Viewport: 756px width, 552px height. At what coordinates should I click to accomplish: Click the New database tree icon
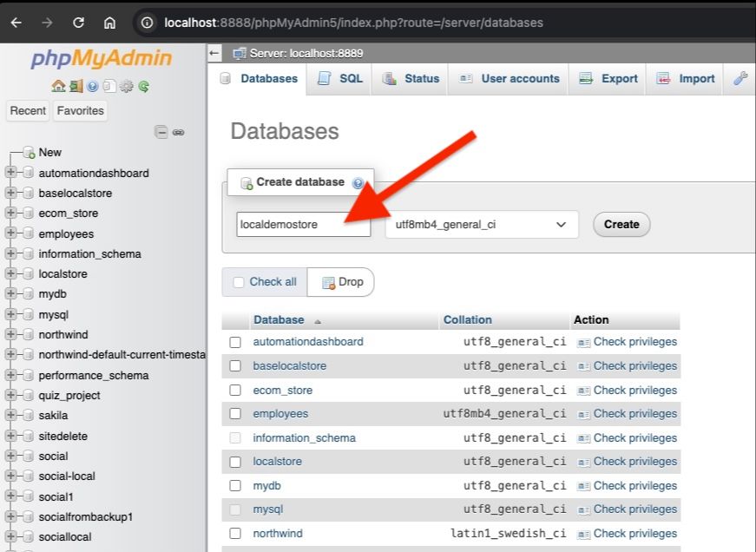click(x=29, y=153)
